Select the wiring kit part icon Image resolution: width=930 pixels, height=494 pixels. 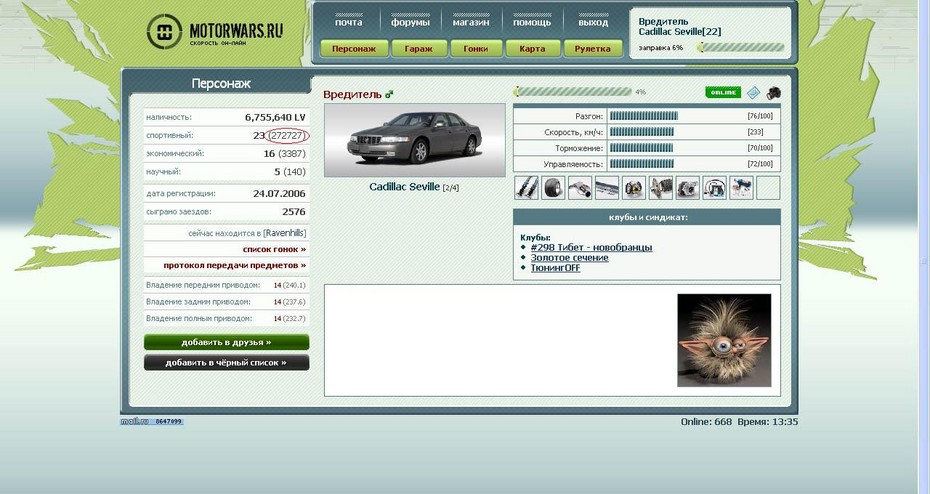(714, 188)
